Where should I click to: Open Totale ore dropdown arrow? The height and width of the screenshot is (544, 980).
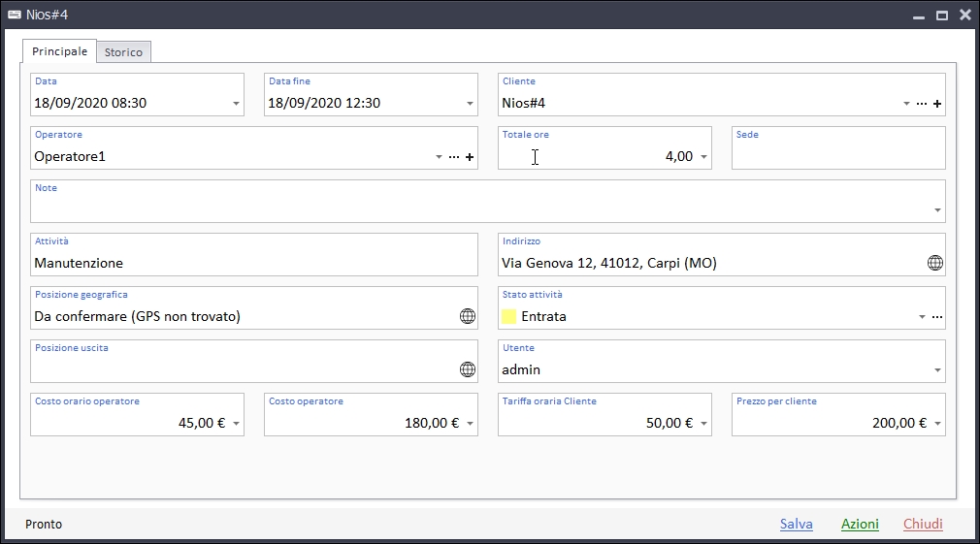click(x=704, y=157)
